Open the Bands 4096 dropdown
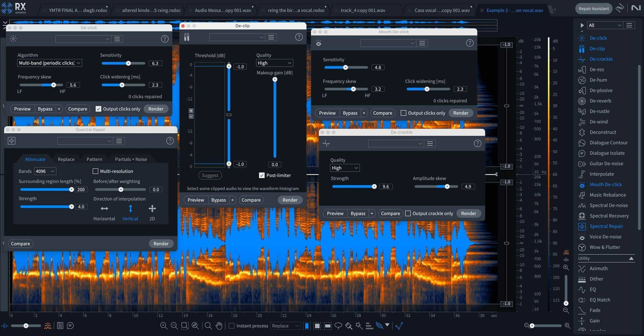 click(45, 171)
